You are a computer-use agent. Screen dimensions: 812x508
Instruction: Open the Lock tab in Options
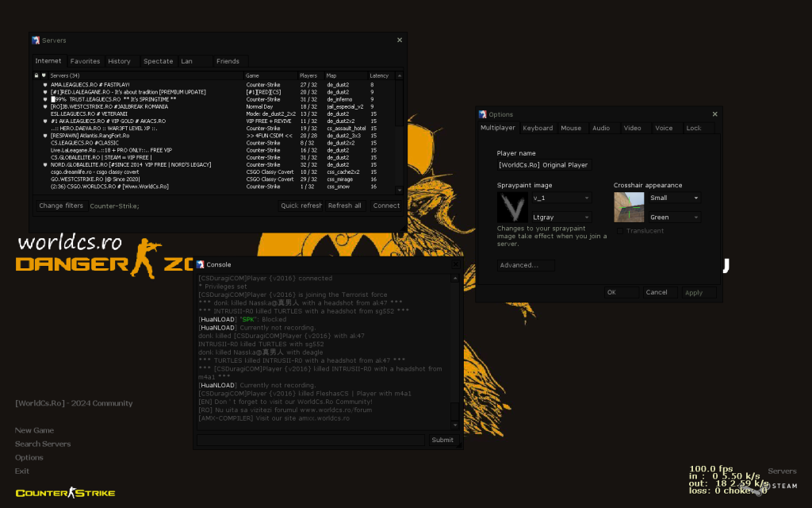[x=697, y=128]
